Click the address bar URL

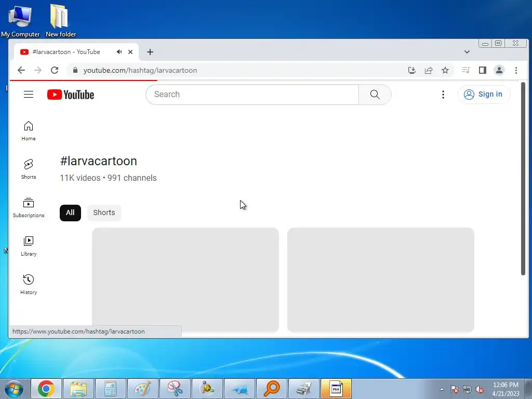pos(140,70)
